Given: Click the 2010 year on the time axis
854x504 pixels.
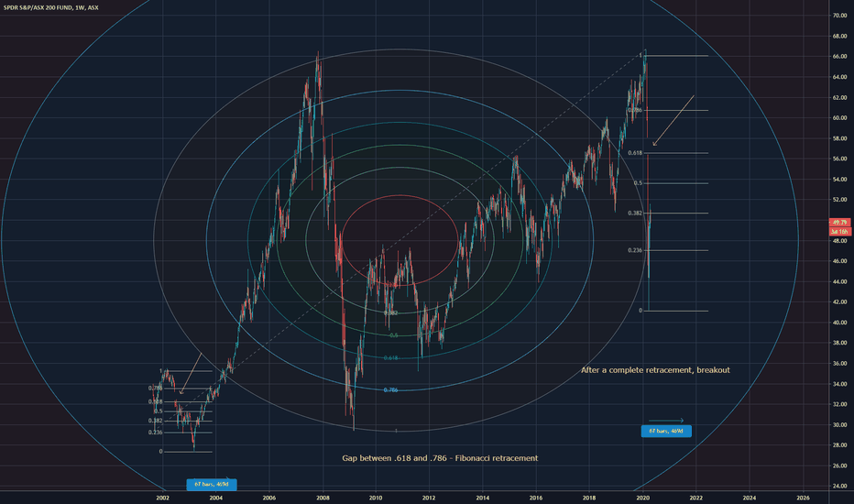Looking at the screenshot, I should [376, 498].
